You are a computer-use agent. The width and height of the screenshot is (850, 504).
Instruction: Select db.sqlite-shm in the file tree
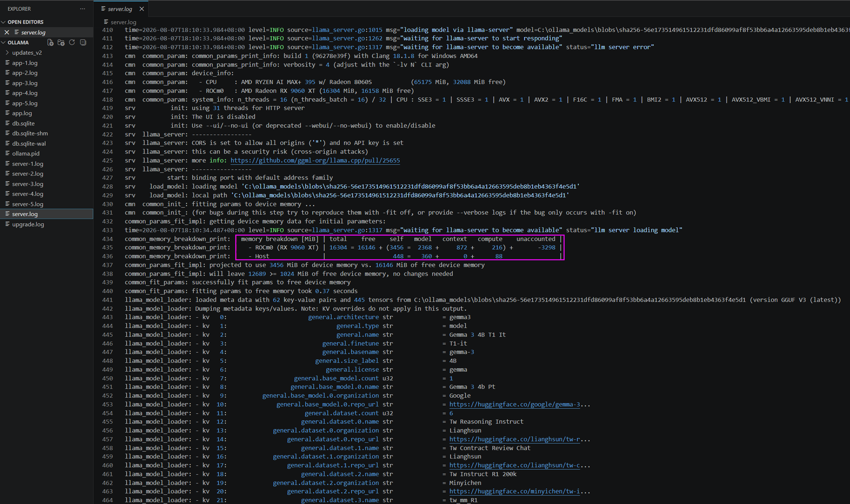tap(30, 133)
